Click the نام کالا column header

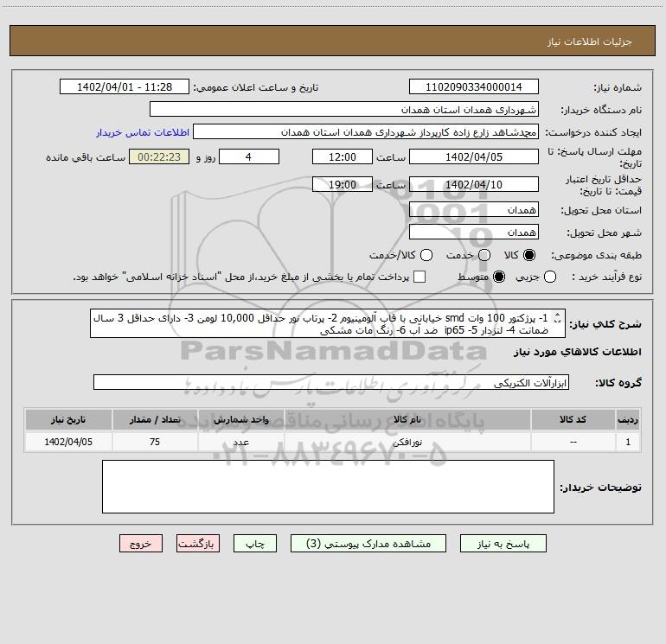(407, 420)
